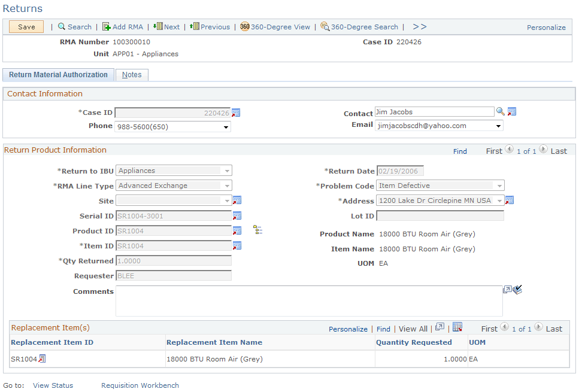The image size is (582, 392).
Task: Click the spell check icon beside Comments
Action: tap(517, 289)
